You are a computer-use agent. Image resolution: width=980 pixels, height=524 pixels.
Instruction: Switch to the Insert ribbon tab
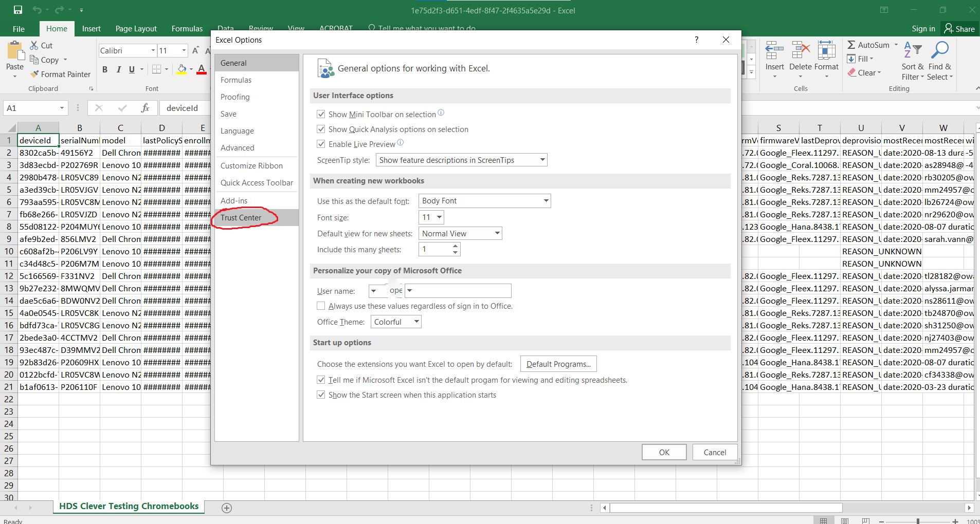[91, 29]
